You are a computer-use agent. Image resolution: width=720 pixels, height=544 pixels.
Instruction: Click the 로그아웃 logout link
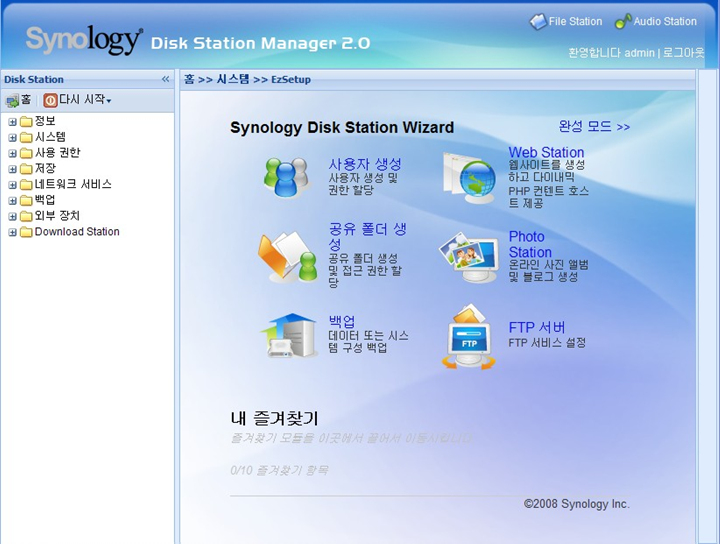pyautogui.click(x=683, y=53)
